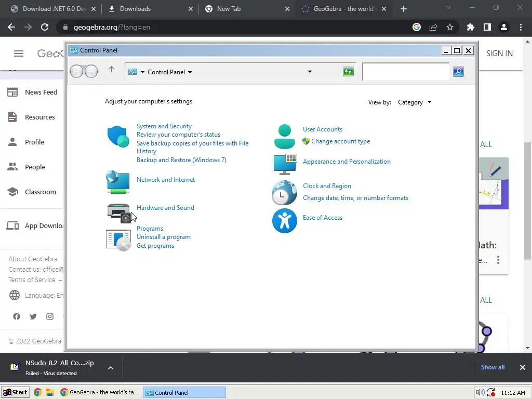
Task: Open three-dot options on GeoGebra card
Action: pos(498,260)
